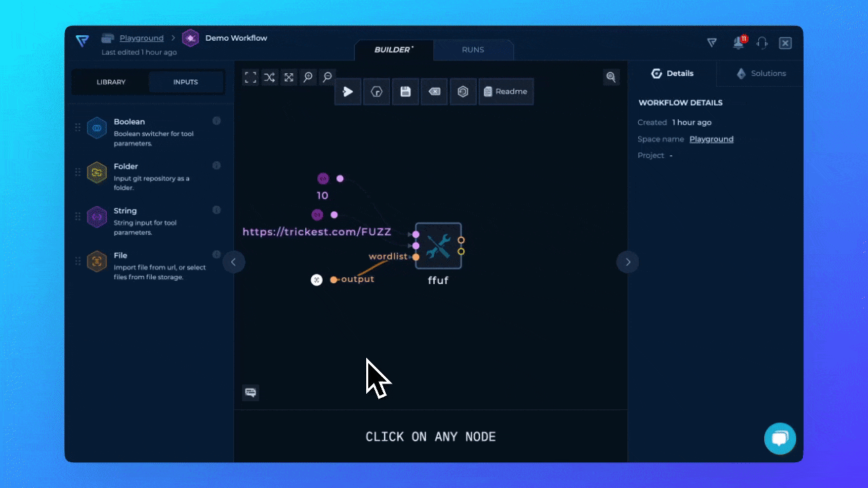Click the headset support icon
868x488 pixels.
click(x=762, y=43)
